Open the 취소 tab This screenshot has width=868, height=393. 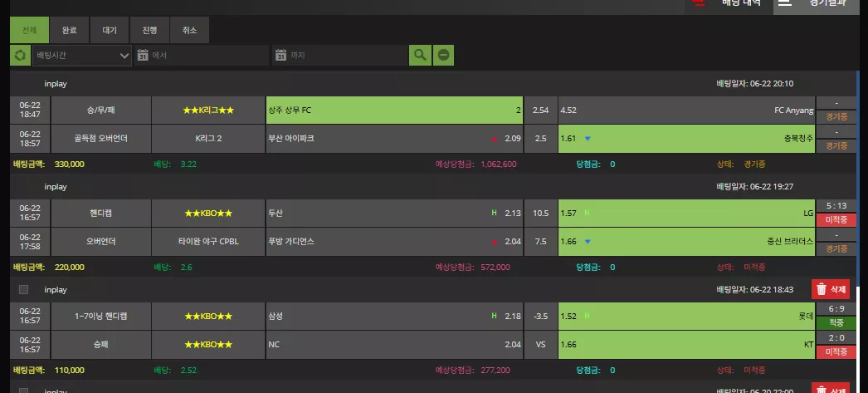pos(189,31)
